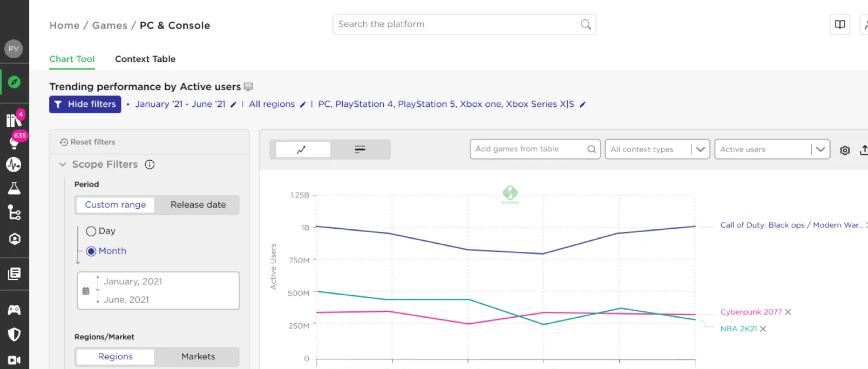Screen dimensions: 868x369
Task: Open the compass explore icon in sidebar
Action: pos(14,82)
